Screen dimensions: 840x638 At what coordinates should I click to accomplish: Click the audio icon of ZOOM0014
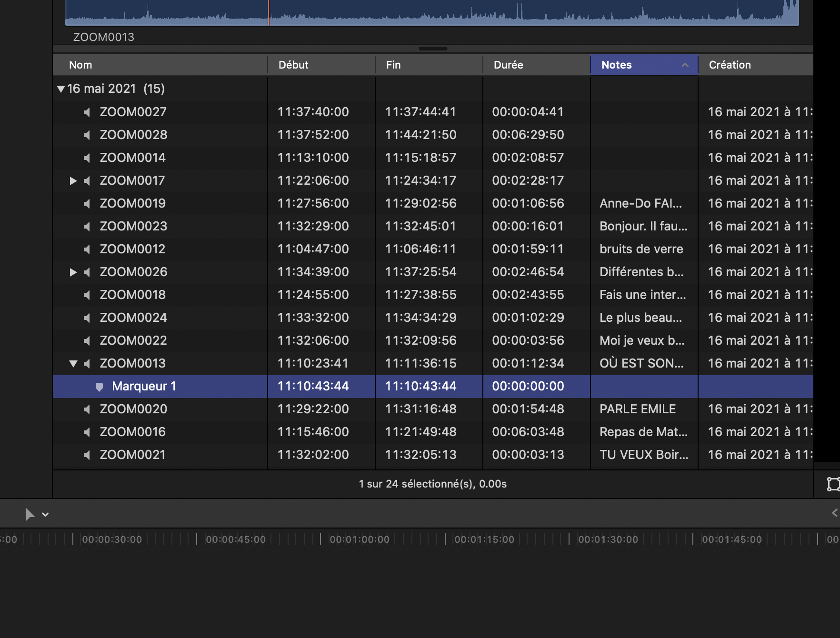click(x=87, y=158)
